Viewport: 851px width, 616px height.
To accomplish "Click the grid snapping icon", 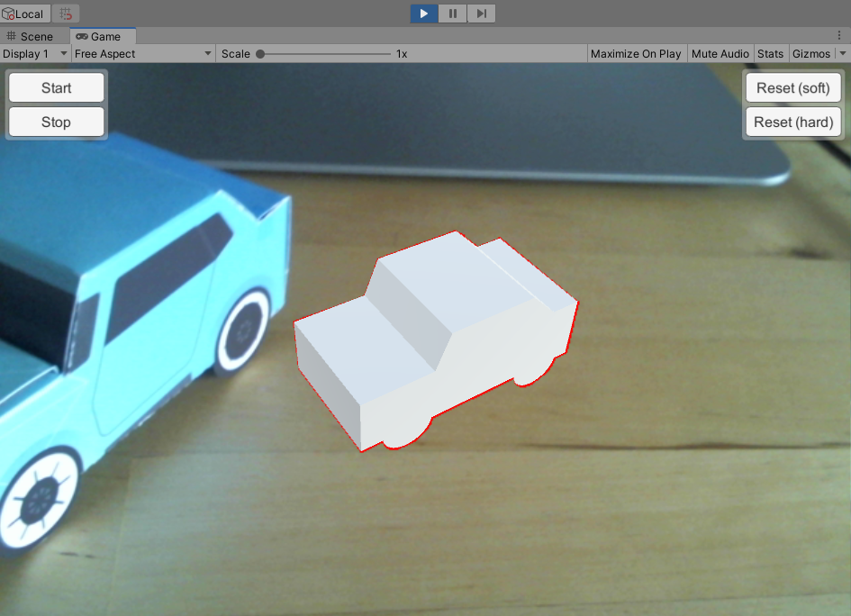I will pyautogui.click(x=66, y=14).
